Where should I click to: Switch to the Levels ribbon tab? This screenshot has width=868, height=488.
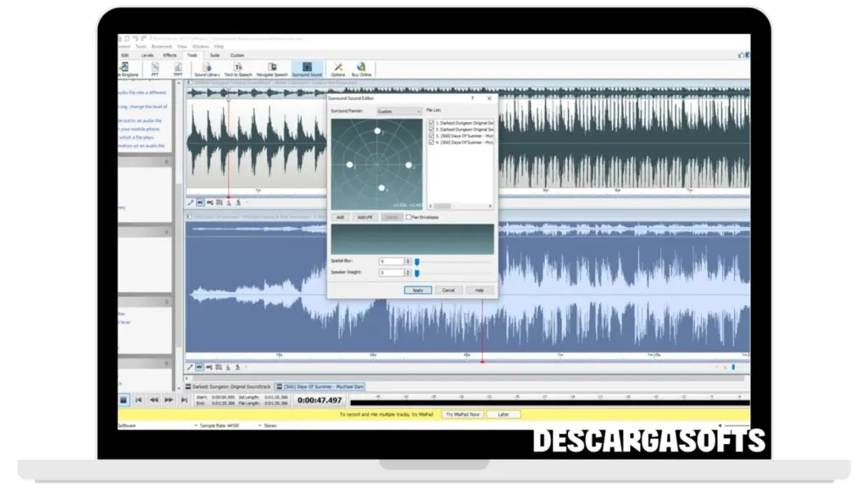(x=147, y=55)
